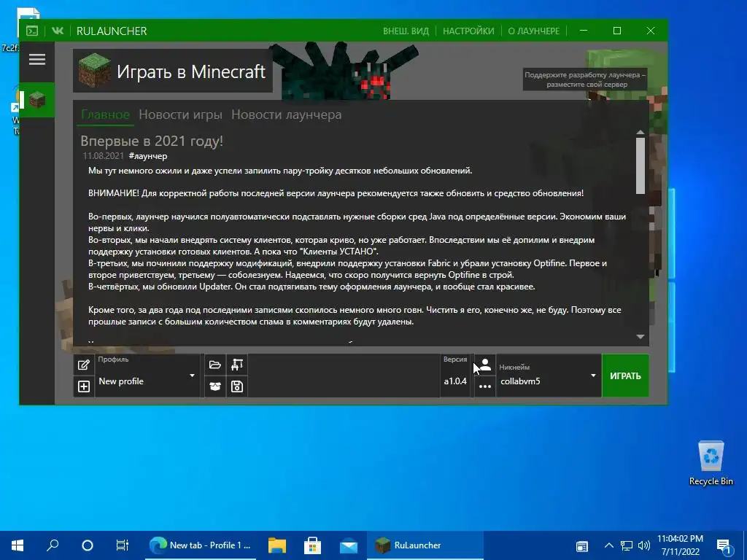Minimize the RuLauncher window

tap(584, 31)
